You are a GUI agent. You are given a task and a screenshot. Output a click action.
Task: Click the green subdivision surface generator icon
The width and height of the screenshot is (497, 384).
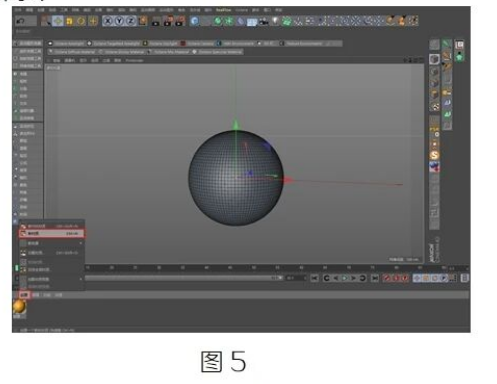coord(218,21)
